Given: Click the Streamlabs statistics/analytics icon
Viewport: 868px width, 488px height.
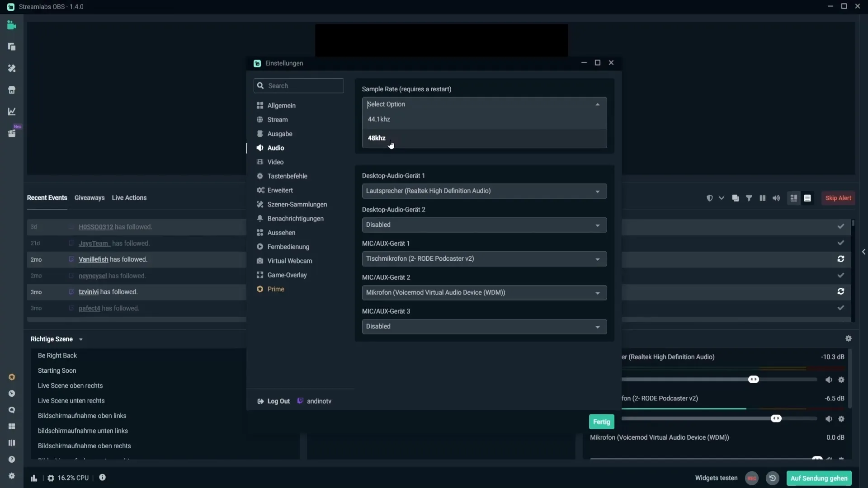Looking at the screenshot, I should point(11,112).
